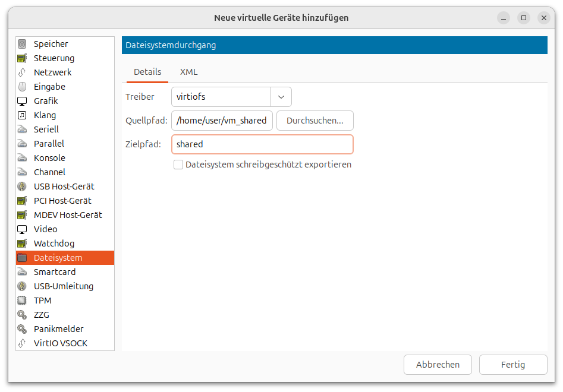The width and height of the screenshot is (563, 392).
Task: Select the Eingabe mouse icon
Action: 22,87
